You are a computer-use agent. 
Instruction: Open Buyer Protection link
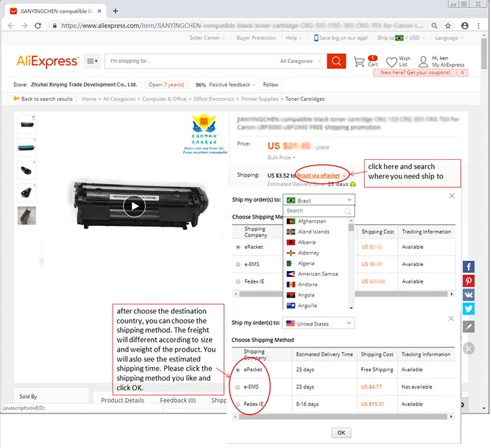[256, 38]
